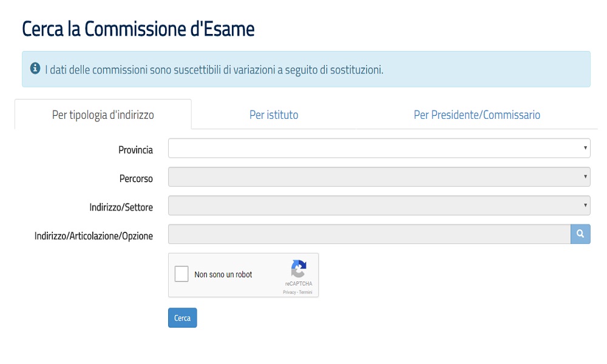The image size is (607, 364).
Task: Open the Provincia dropdown
Action: [379, 148]
